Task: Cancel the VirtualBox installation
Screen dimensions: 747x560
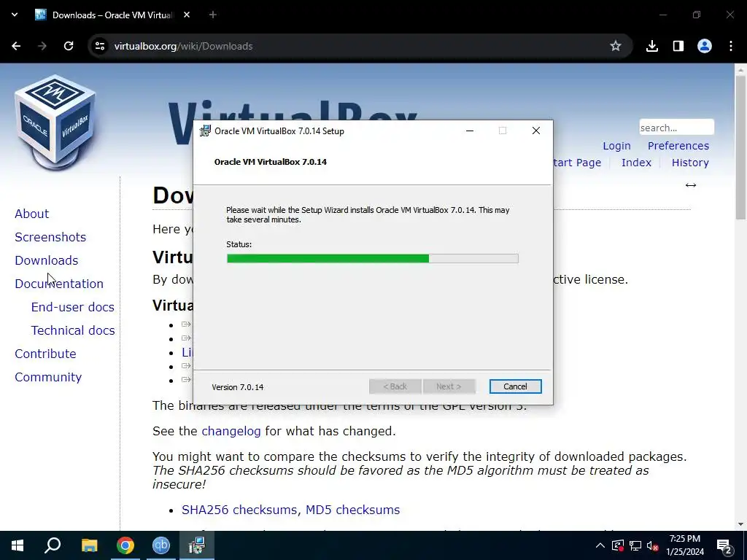Action: coord(515,386)
